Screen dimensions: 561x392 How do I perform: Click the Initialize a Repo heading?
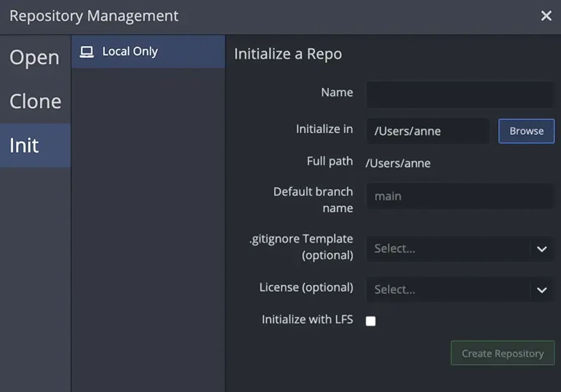click(x=288, y=54)
